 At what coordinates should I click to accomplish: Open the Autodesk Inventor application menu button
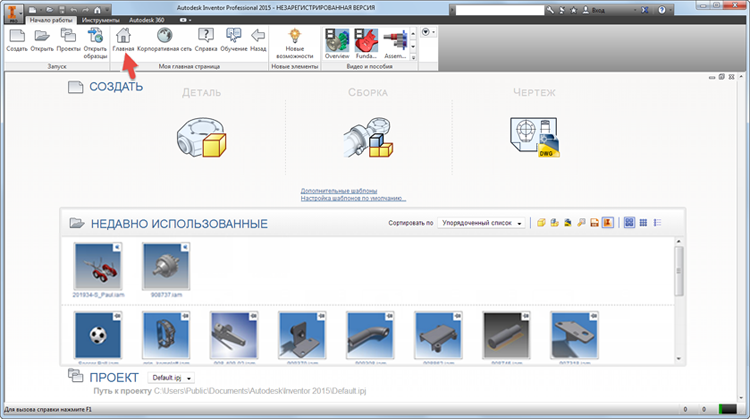pos(13,13)
